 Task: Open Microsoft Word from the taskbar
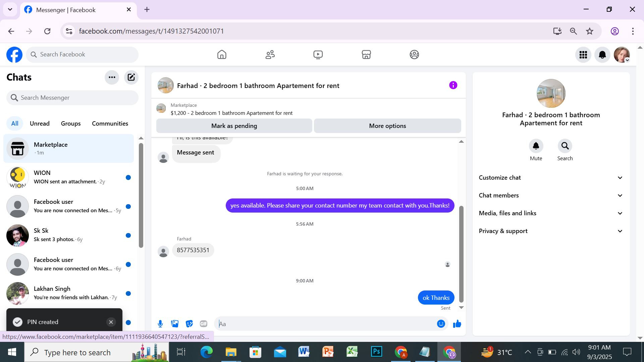click(x=304, y=352)
